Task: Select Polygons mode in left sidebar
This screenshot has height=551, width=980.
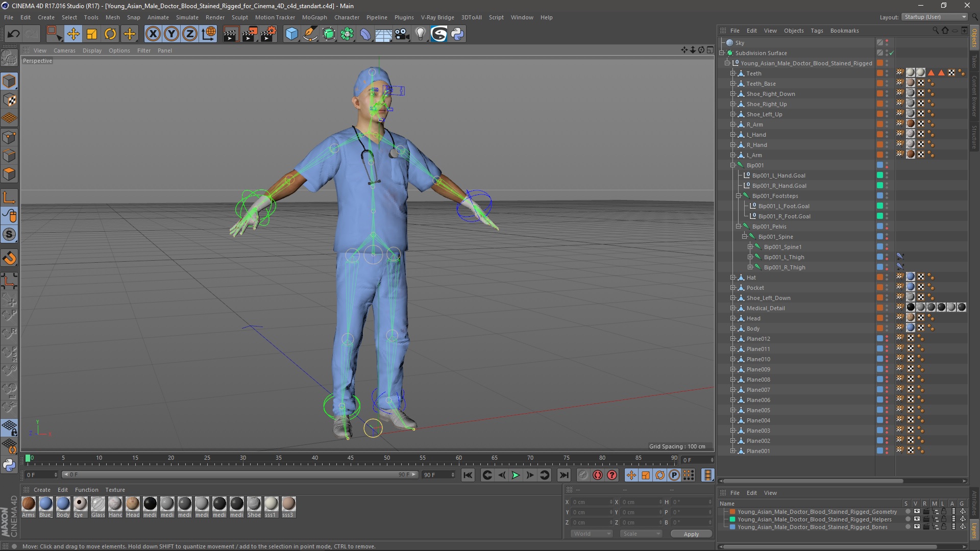Action: (x=9, y=174)
